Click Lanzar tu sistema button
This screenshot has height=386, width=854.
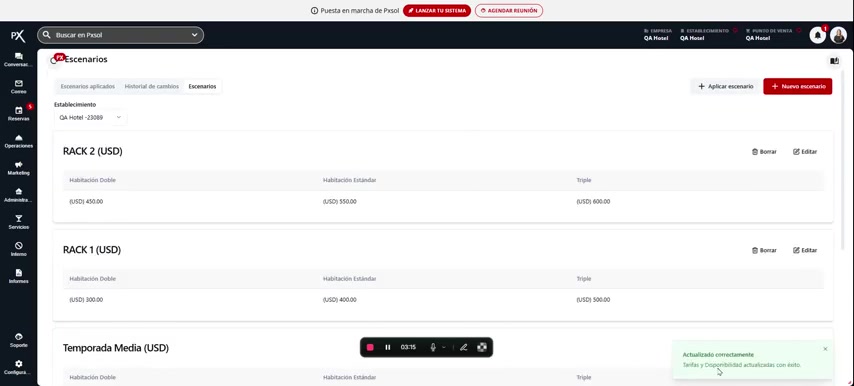(437, 10)
